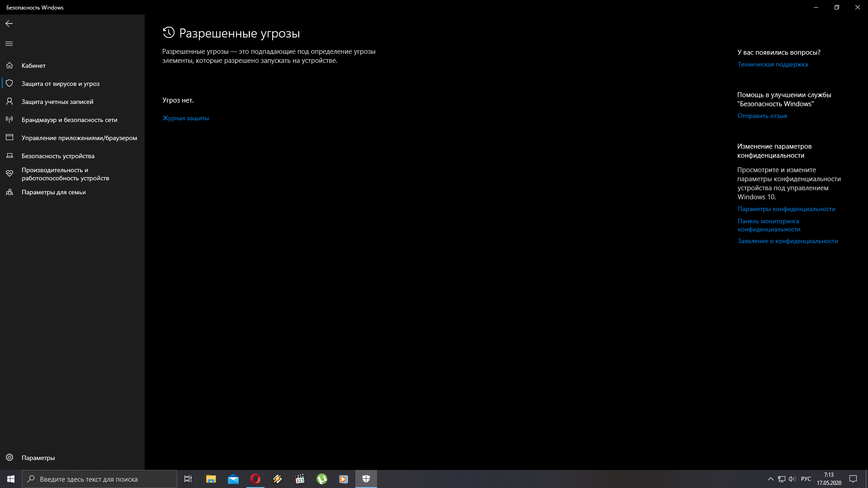Viewport: 868px width, 488px height.
Task: Click the family options icon
Action: (x=9, y=192)
